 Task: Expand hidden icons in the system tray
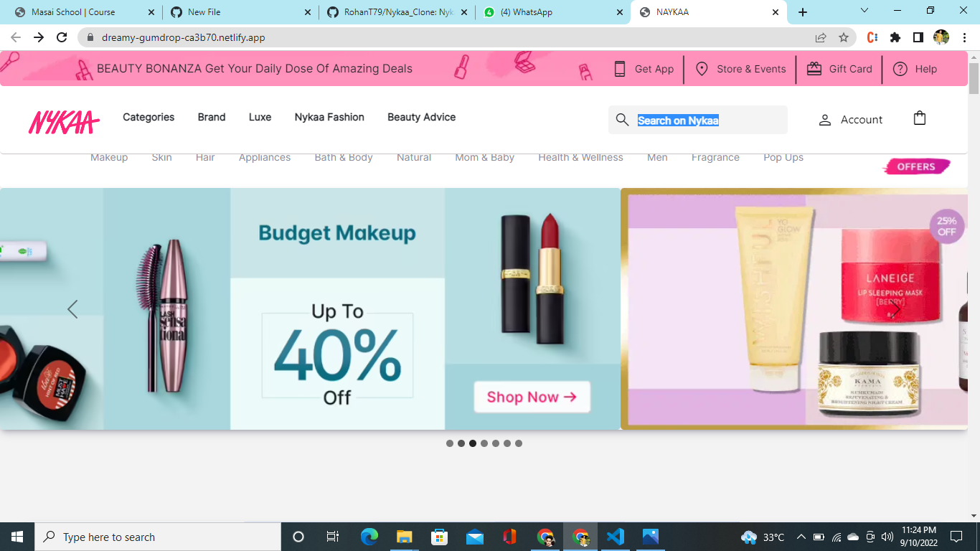[x=802, y=537]
